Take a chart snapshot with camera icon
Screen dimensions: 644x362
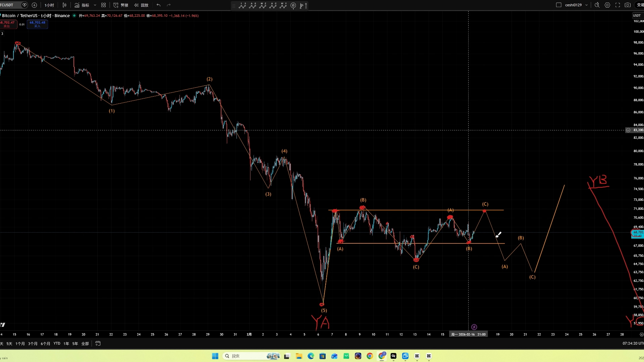coord(628,5)
